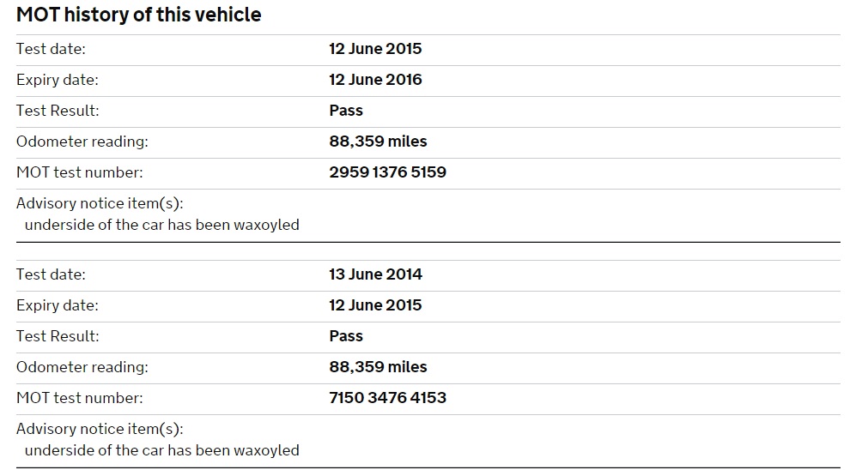Click the second waxoyled advisory text
The width and height of the screenshot is (868, 470).
point(161,450)
